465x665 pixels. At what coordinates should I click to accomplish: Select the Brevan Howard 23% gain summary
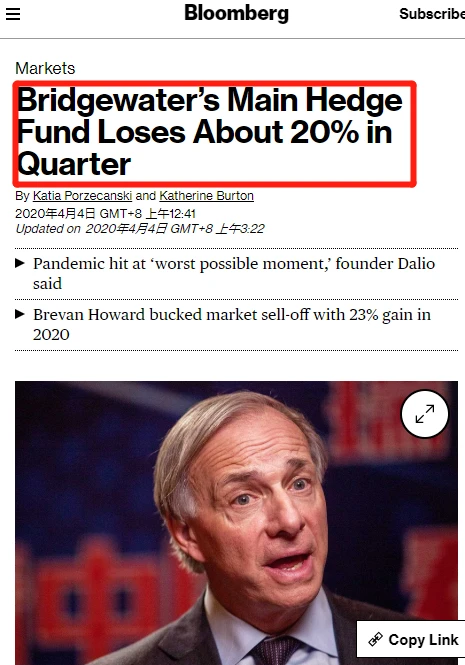point(232,324)
